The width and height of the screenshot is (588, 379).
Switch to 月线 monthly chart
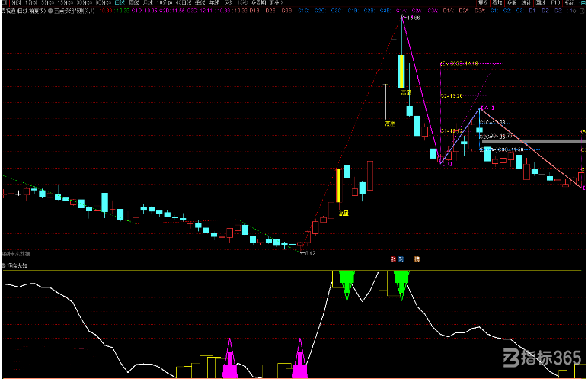click(x=148, y=2)
